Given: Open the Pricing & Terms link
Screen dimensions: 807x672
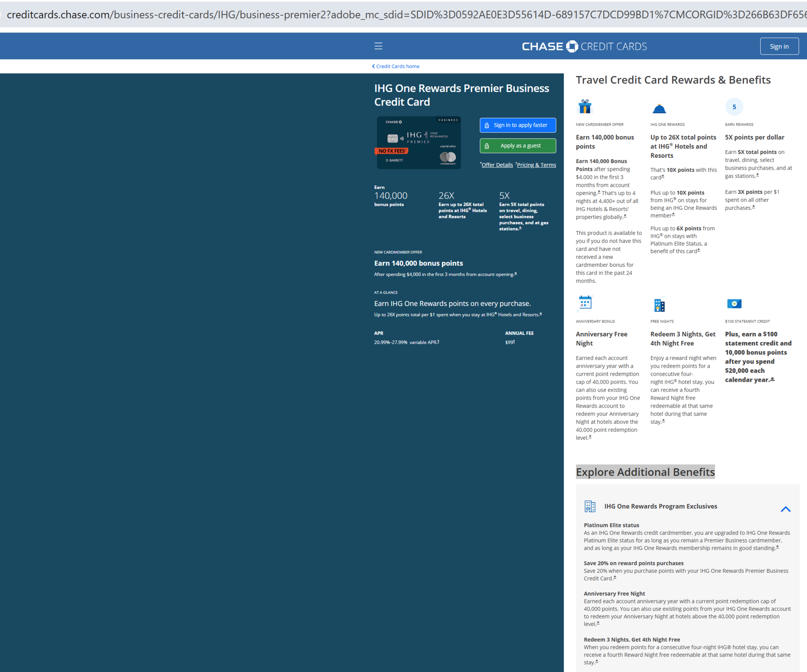Looking at the screenshot, I should click(537, 165).
